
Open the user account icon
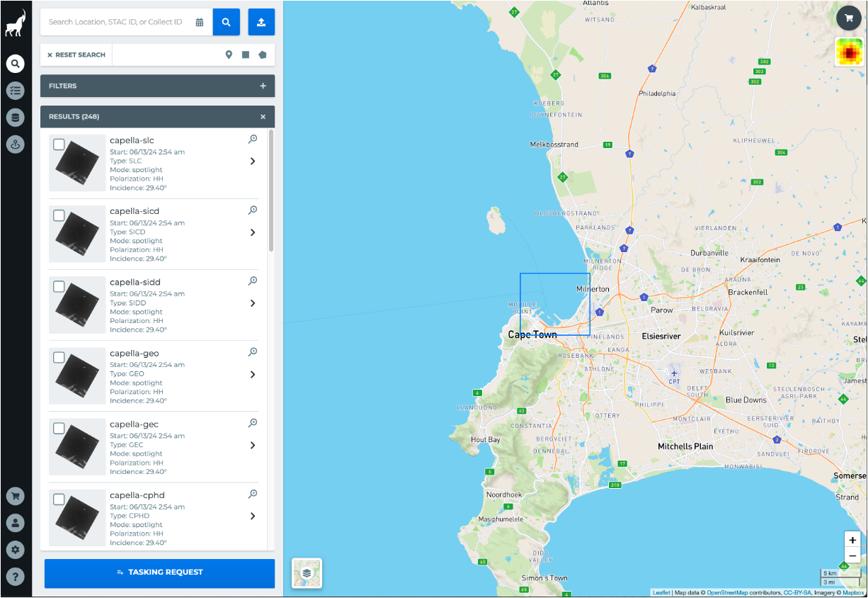click(x=16, y=523)
